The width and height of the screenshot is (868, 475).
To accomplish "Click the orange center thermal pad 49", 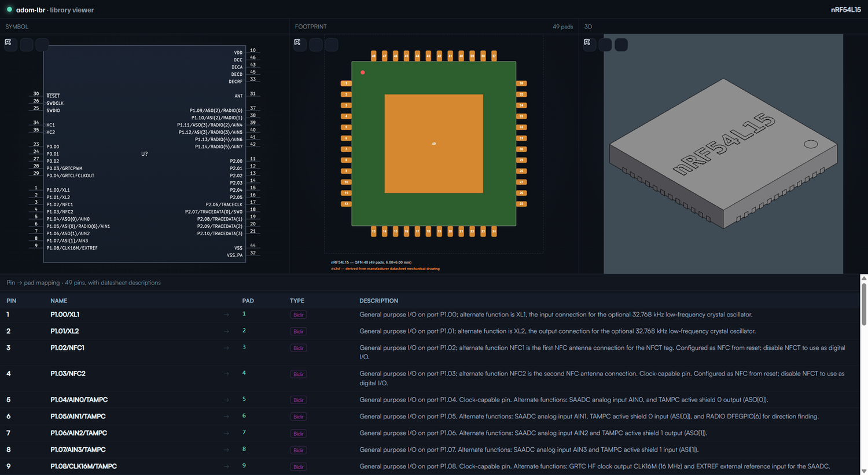I will point(434,144).
